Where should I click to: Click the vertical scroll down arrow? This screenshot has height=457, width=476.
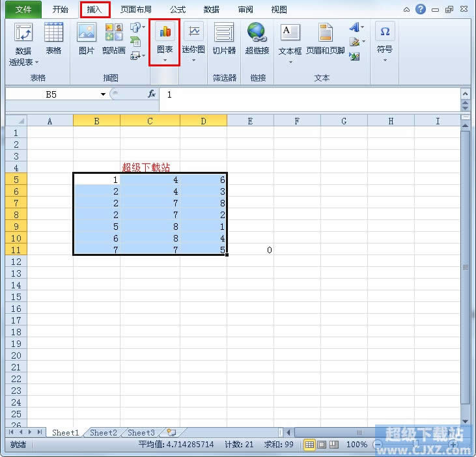[x=465, y=421]
